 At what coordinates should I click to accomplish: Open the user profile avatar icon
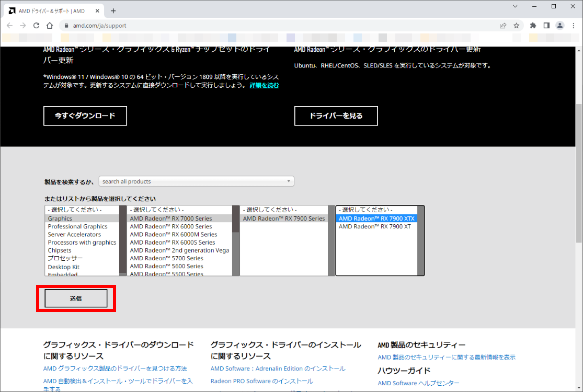click(559, 26)
